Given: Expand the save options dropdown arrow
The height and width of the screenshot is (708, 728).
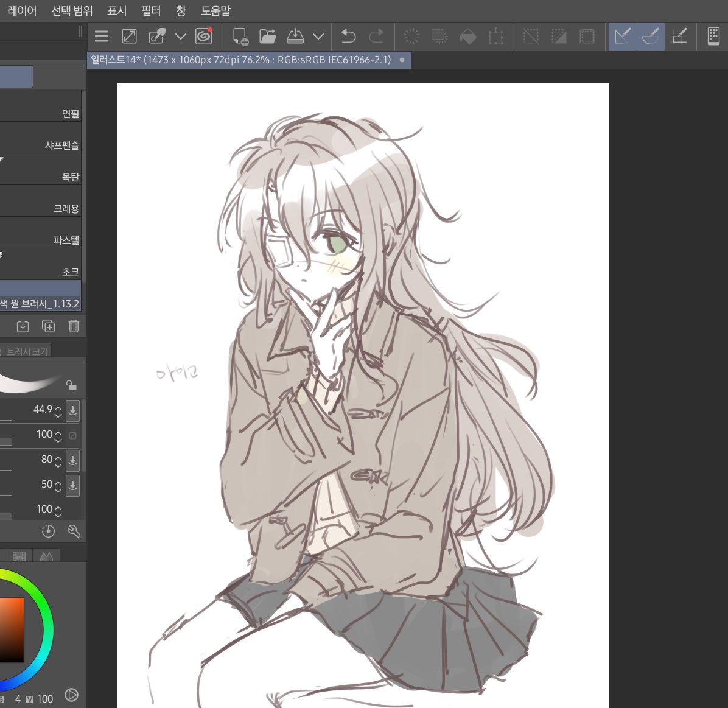Looking at the screenshot, I should [x=318, y=36].
